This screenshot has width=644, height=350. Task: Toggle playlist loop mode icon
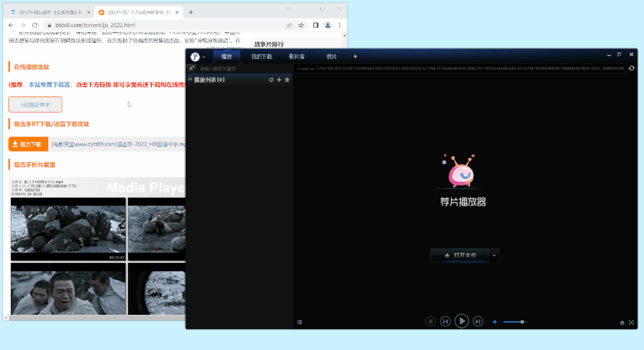pos(271,80)
